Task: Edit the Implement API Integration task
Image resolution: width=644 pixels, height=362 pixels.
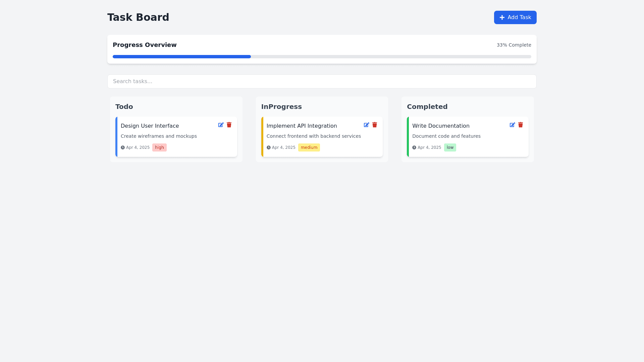Action: 366,125
